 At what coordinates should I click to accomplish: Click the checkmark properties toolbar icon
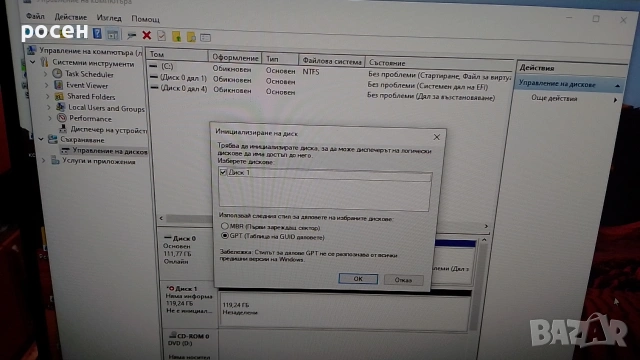point(162,36)
